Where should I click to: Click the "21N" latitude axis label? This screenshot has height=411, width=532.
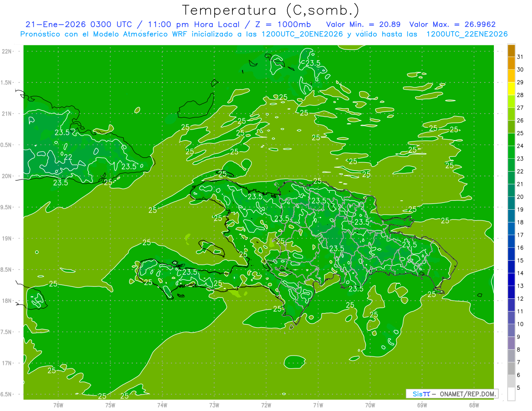8,114
